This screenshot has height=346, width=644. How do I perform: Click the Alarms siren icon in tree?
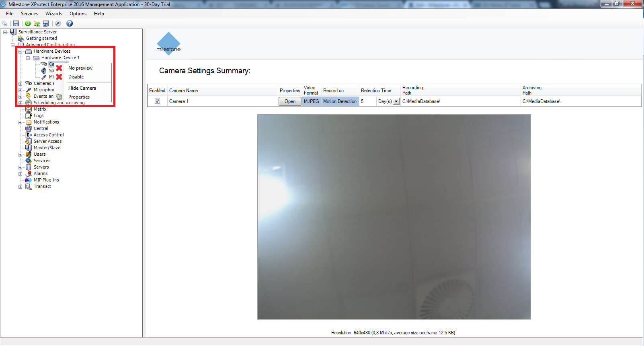point(29,173)
